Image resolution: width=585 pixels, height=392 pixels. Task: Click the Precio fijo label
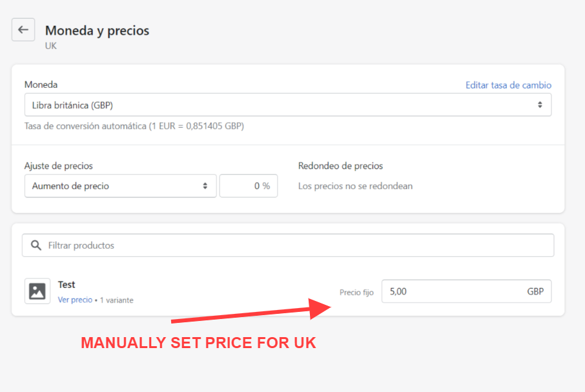click(x=356, y=293)
